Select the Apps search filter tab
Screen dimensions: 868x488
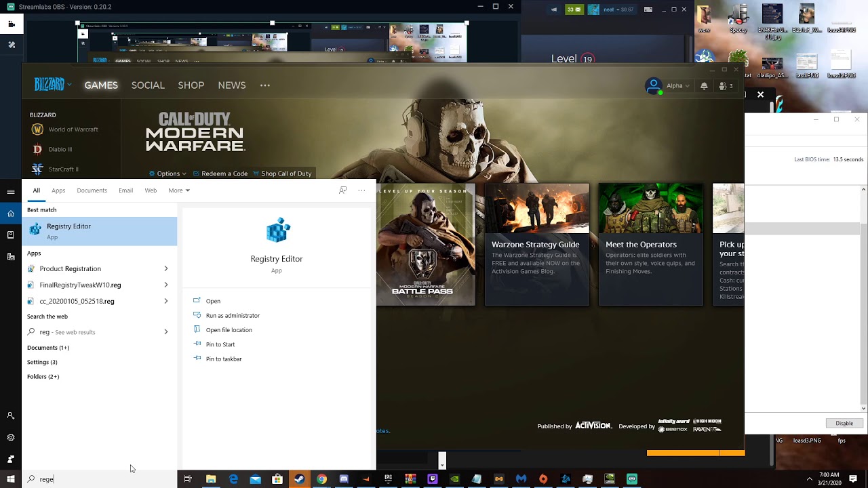58,190
